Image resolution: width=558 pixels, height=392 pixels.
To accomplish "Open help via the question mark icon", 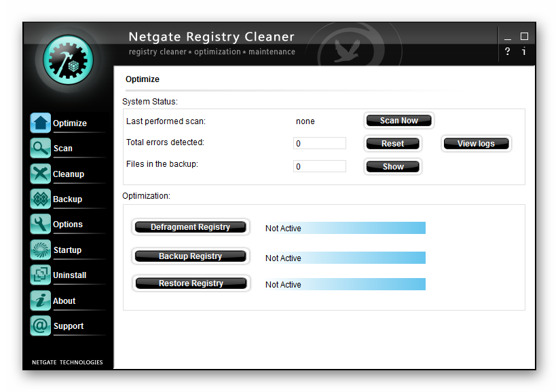I will (x=508, y=52).
